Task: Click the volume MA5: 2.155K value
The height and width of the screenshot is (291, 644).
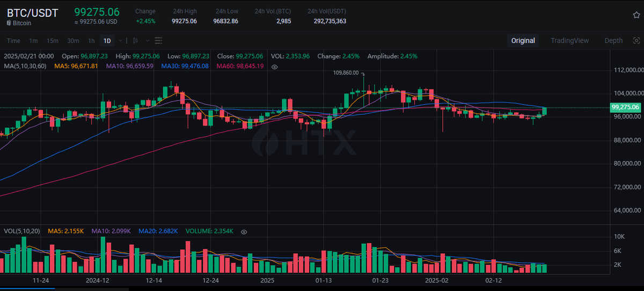Action: pos(66,231)
